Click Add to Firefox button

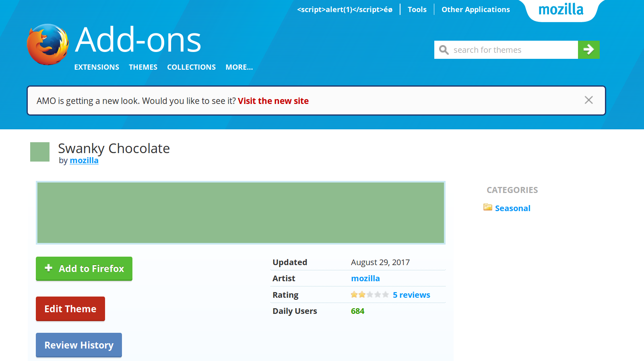84,268
